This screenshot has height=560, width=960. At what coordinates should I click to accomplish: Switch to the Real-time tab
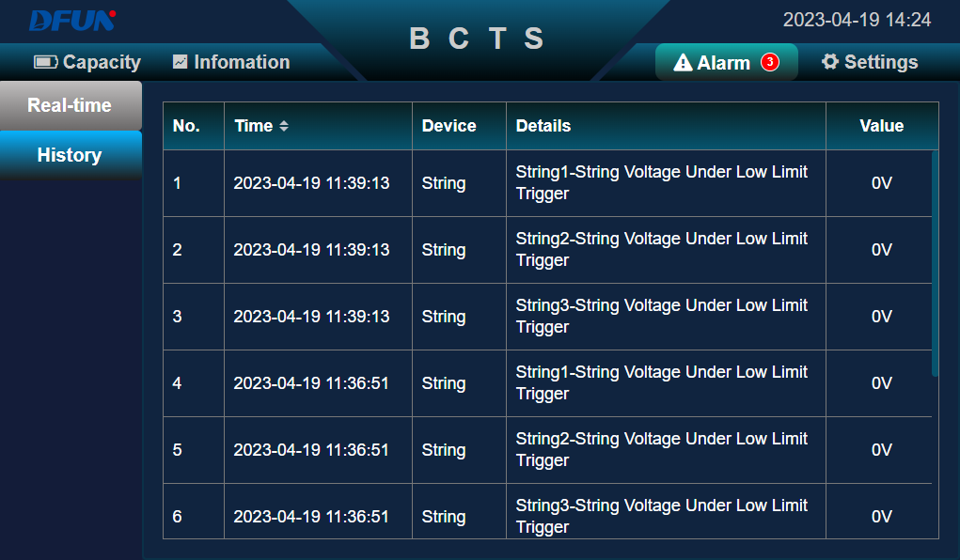[71, 105]
